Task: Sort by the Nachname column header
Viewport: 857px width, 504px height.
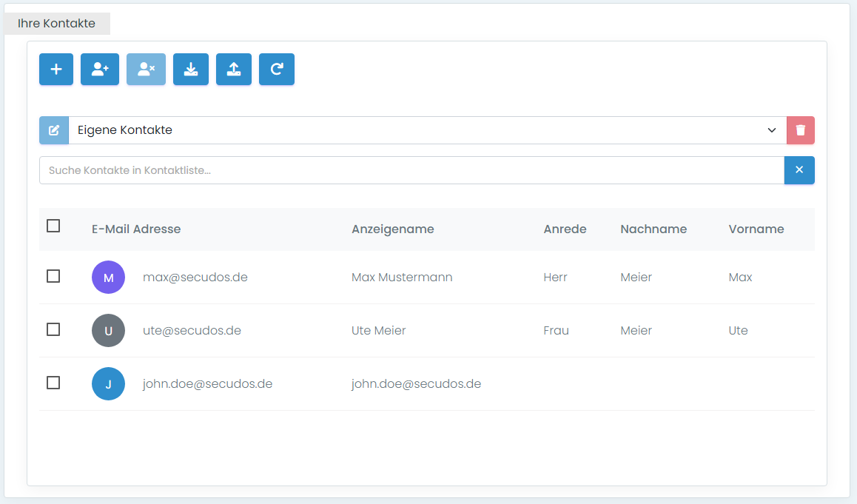Action: (x=653, y=229)
